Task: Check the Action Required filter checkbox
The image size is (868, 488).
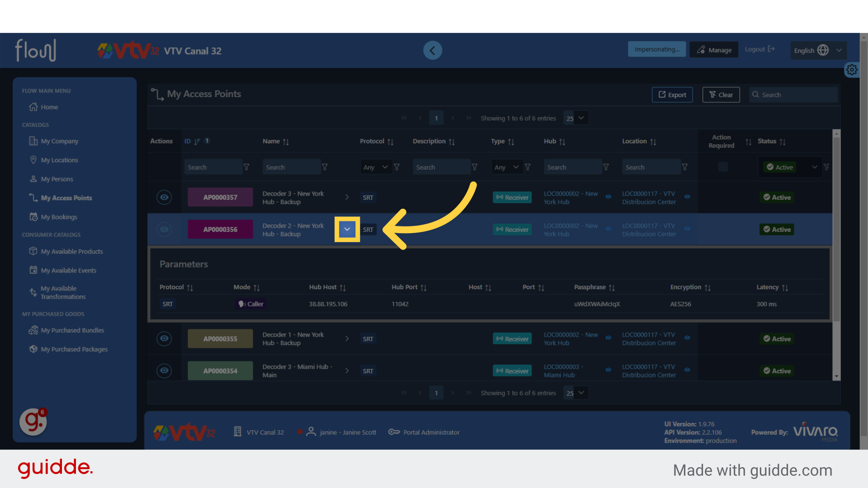Action: click(723, 167)
